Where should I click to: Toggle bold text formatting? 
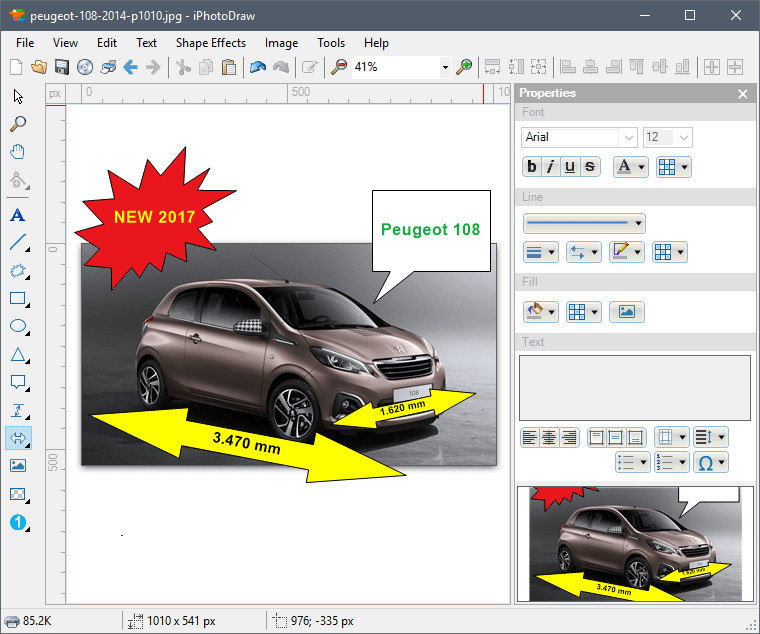[532, 167]
